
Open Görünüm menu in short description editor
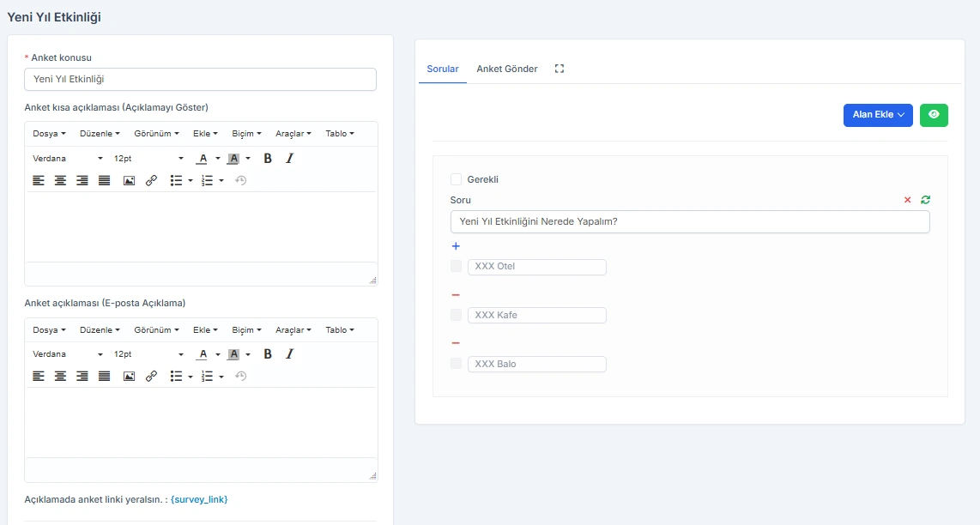[x=156, y=134]
